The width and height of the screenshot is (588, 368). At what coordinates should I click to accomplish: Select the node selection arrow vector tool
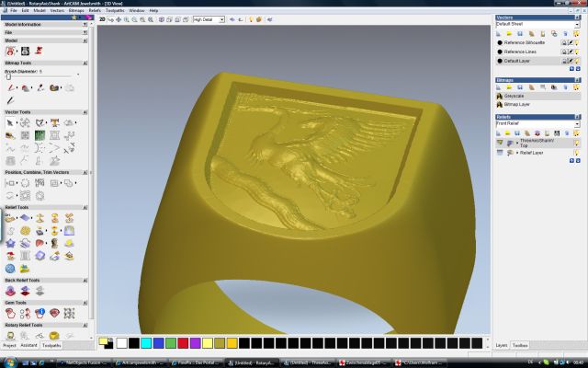point(10,122)
